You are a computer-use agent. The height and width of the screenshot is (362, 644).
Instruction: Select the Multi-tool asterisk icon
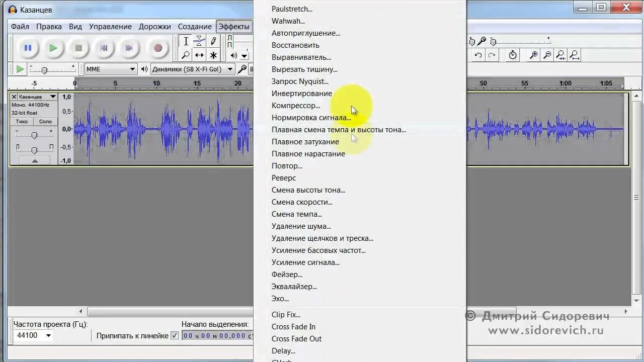click(213, 55)
